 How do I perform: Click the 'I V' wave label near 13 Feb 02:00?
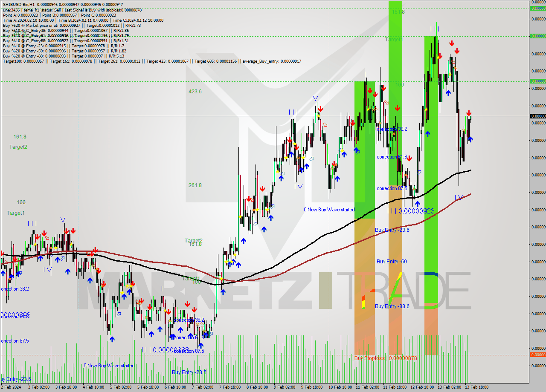point(459,197)
